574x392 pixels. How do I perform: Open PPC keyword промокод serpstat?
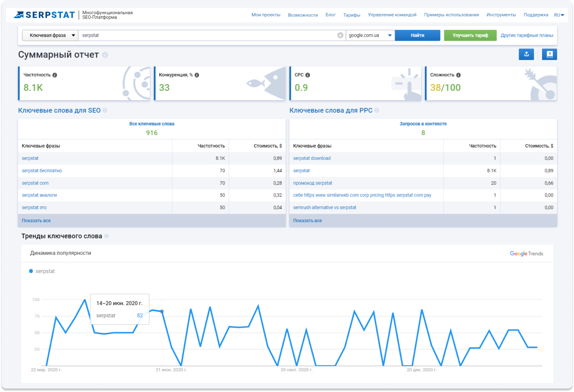(x=313, y=183)
